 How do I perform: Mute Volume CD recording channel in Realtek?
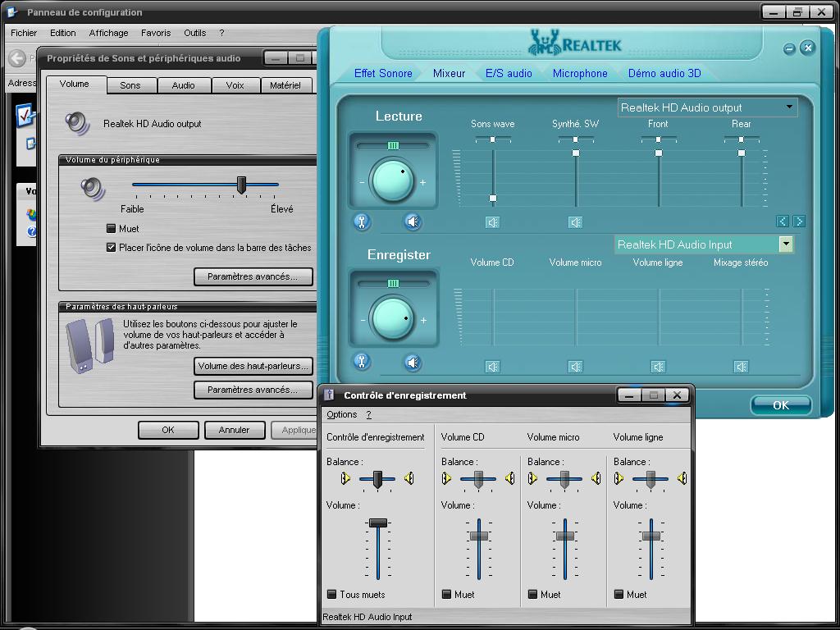coord(492,367)
